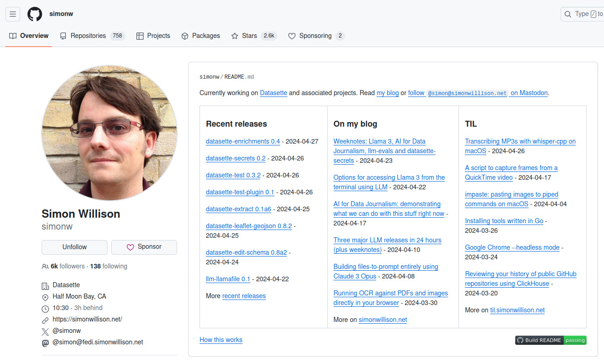This screenshot has width=604, height=364.
Task: Click the Sponsor button
Action: tap(144, 247)
